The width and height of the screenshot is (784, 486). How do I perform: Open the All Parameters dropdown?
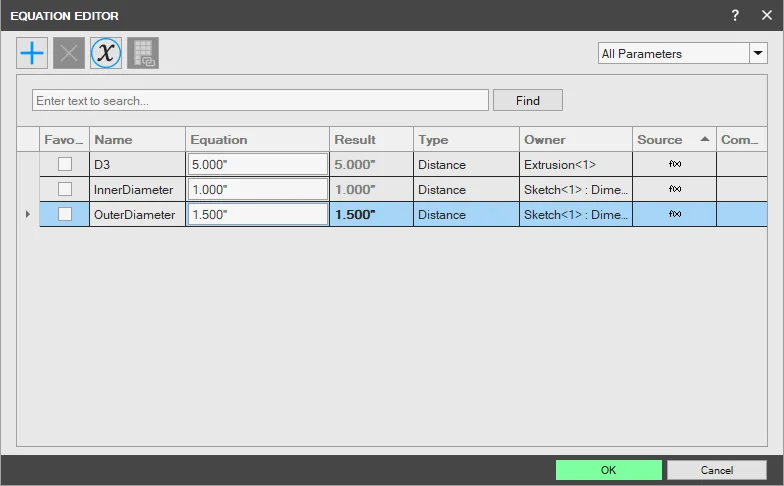click(x=758, y=53)
